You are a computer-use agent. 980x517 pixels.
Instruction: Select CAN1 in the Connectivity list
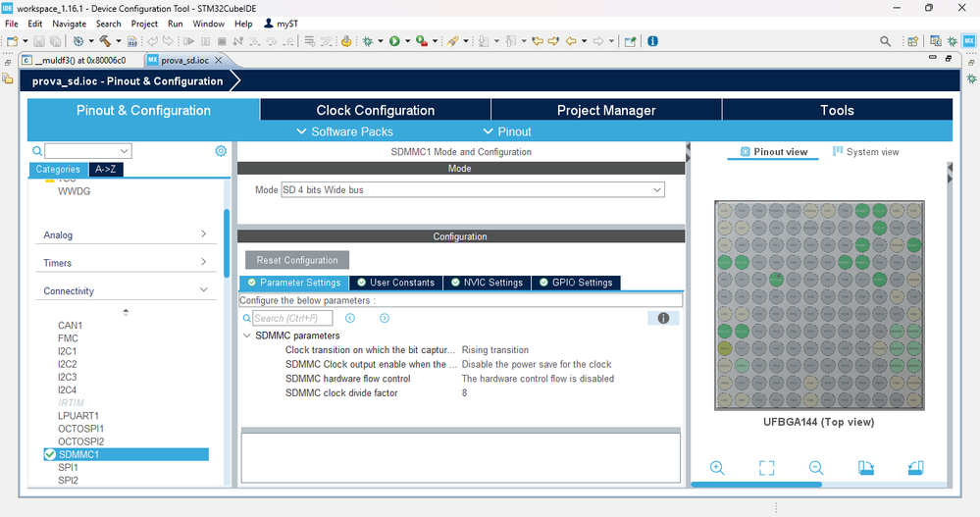coord(70,325)
